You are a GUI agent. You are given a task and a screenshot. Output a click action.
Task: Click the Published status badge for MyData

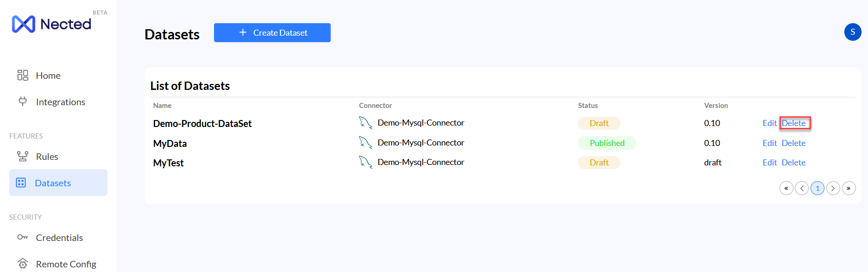click(x=607, y=143)
